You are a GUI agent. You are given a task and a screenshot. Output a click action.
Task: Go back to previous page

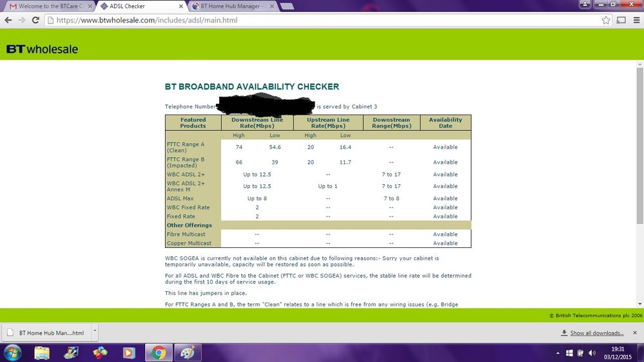[x=8, y=20]
